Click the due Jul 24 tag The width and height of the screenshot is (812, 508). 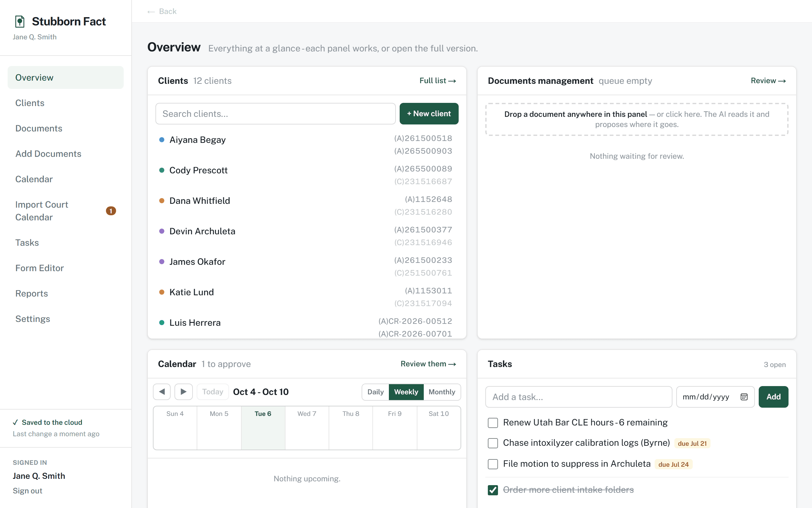point(673,464)
